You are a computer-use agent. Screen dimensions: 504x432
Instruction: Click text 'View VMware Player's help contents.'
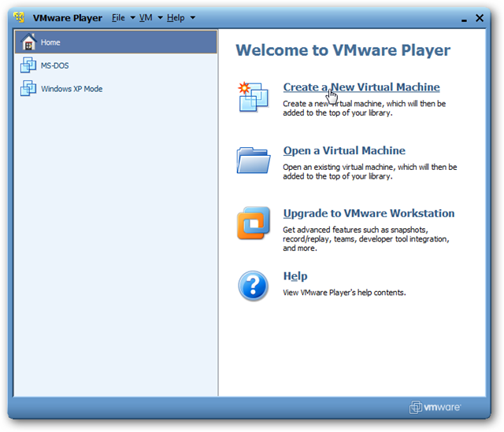(x=344, y=293)
